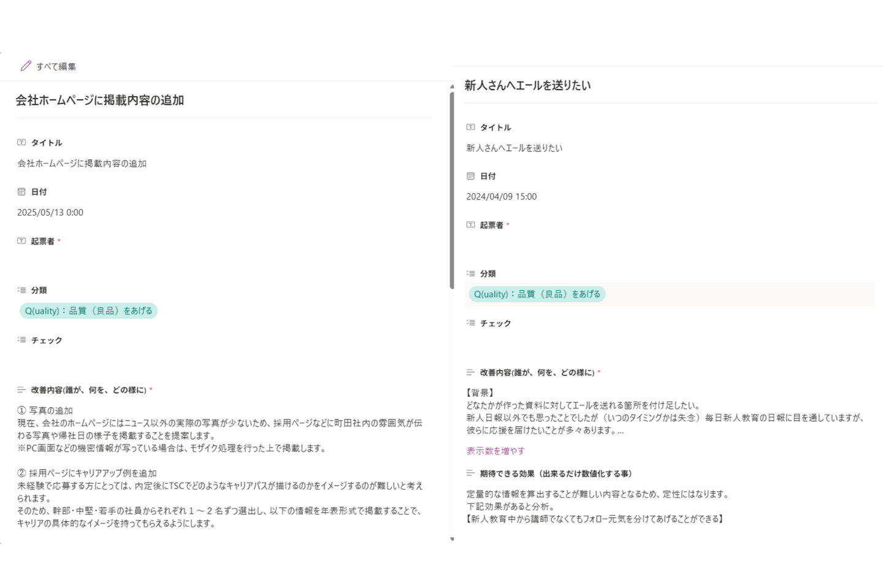This screenshot has width=883, height=588.
Task: Click the 分類 choice icon in the left panel
Action: point(21,290)
